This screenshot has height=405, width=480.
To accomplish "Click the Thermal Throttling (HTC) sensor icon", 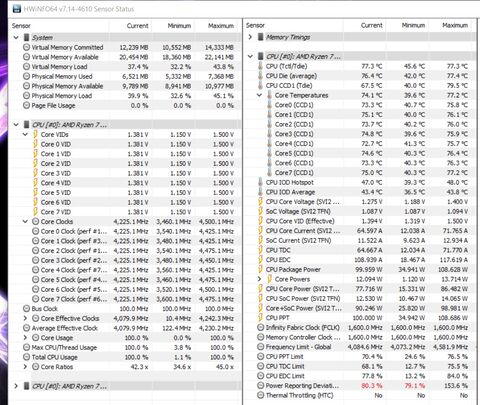I will point(260,395).
